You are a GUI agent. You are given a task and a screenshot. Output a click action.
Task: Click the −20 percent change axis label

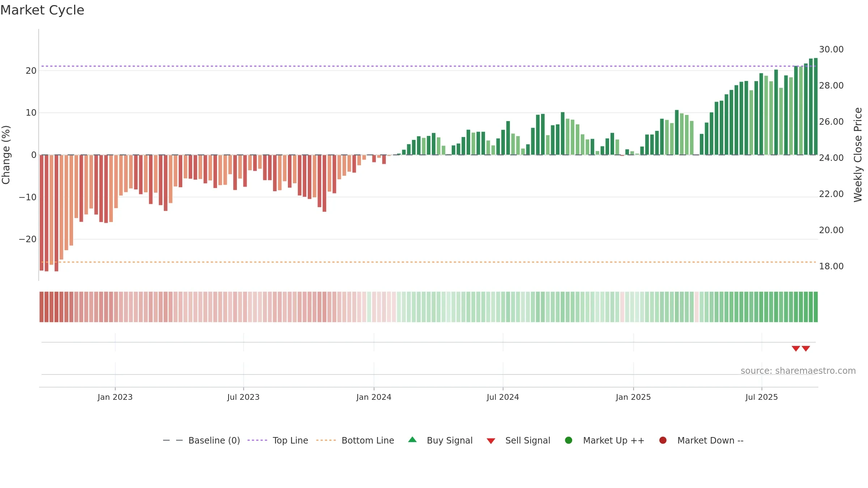28,239
